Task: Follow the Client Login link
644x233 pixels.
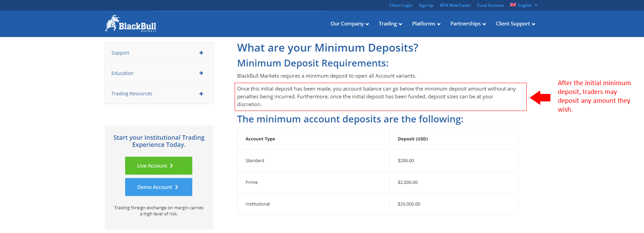Action: click(401, 5)
